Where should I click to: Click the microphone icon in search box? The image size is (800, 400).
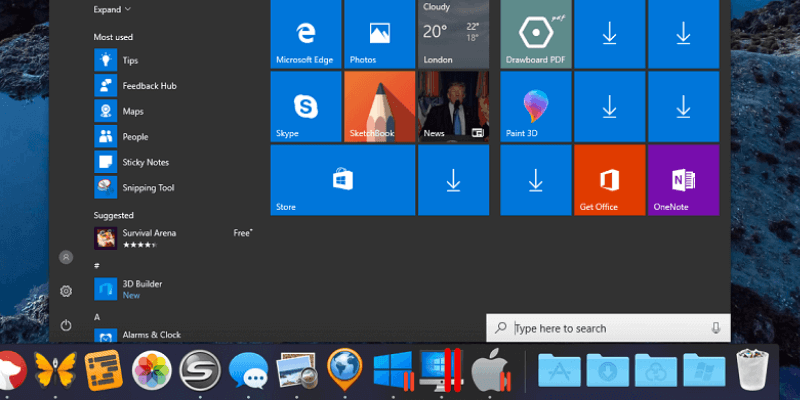pos(716,328)
